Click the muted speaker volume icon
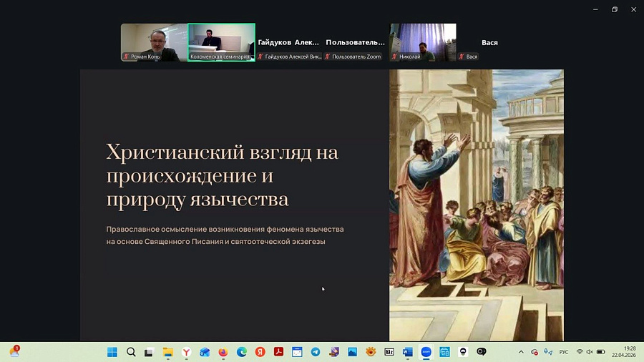The image size is (644, 362). 590,352
